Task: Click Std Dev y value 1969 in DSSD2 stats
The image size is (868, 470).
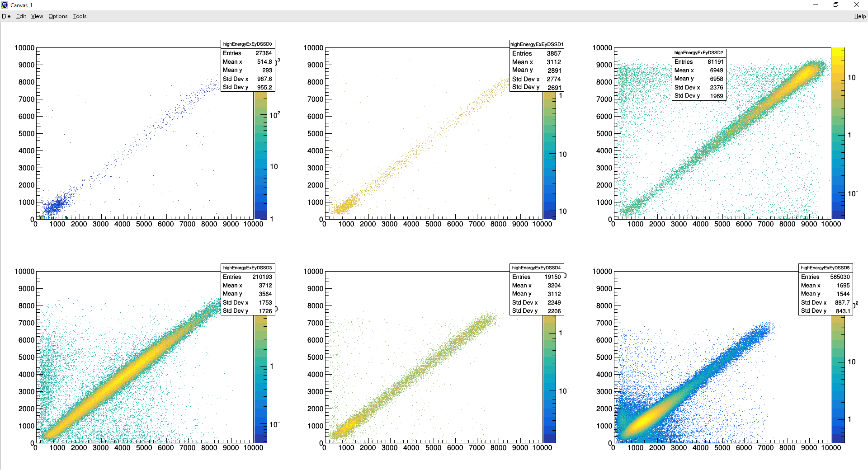Action: (717, 96)
